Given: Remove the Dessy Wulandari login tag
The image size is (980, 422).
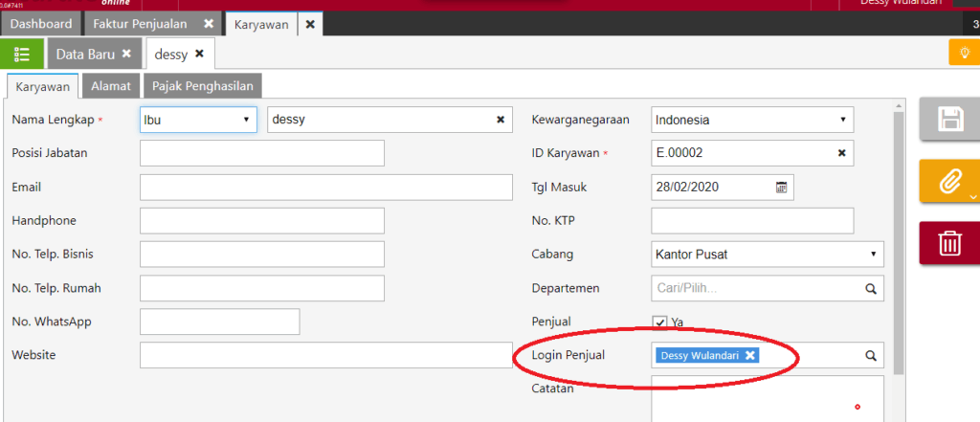Looking at the screenshot, I should coord(750,355).
